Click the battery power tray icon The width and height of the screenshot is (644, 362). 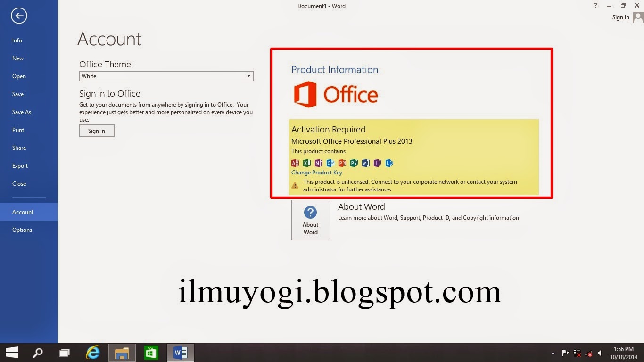[577, 353]
